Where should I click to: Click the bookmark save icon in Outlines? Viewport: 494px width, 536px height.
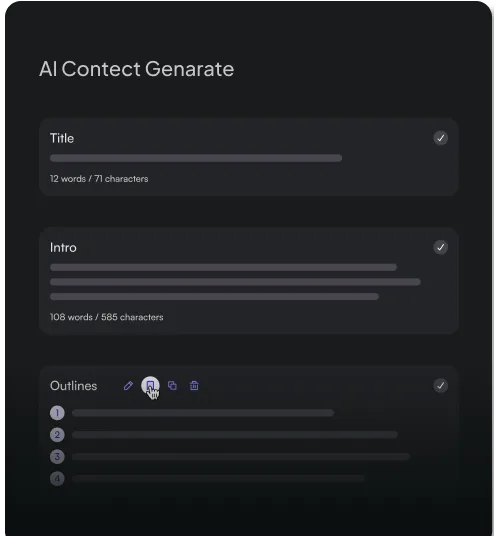pyautogui.click(x=150, y=386)
